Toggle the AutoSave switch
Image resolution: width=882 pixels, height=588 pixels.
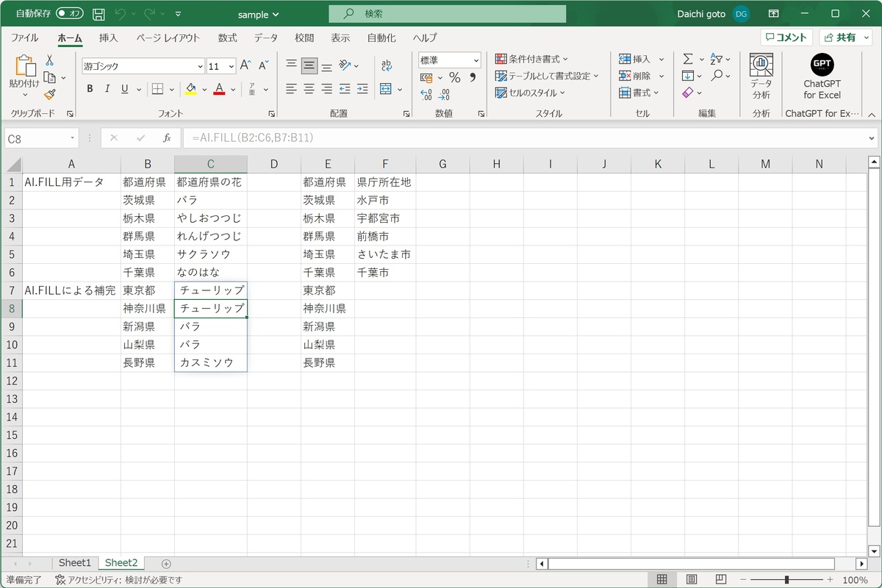70,14
